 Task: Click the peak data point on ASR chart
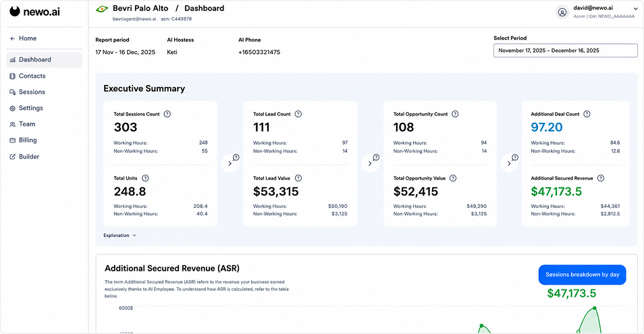[x=594, y=308]
